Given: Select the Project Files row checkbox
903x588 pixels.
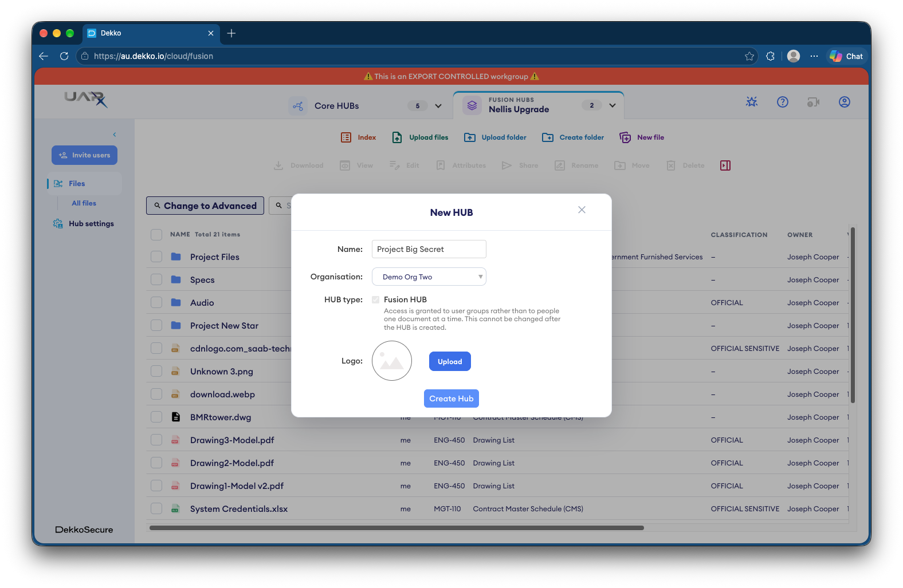Looking at the screenshot, I should pyautogui.click(x=156, y=256).
